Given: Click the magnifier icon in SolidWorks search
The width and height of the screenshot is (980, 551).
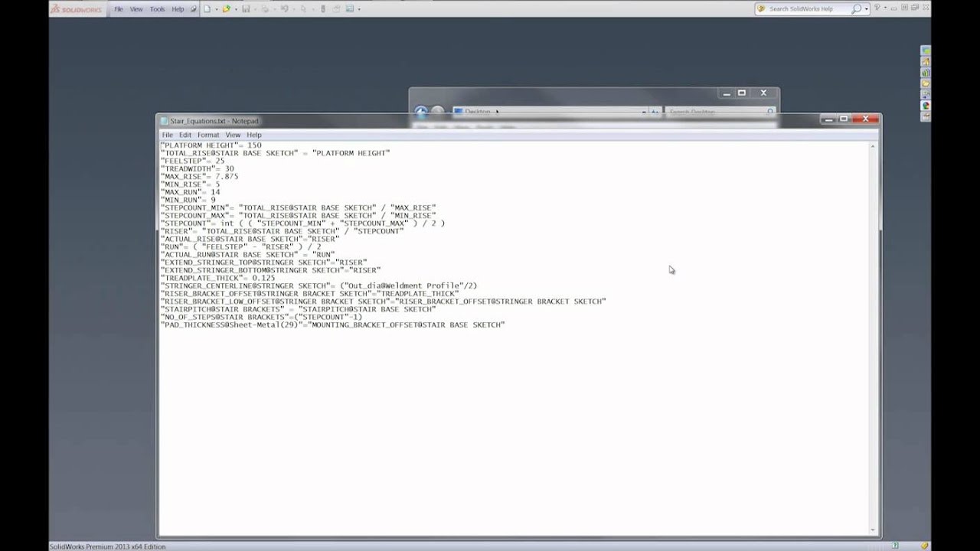Looking at the screenshot, I should [x=857, y=9].
